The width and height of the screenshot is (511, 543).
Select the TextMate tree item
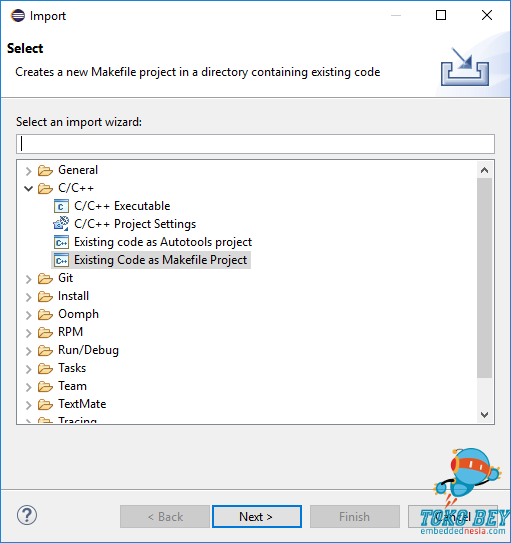point(82,404)
